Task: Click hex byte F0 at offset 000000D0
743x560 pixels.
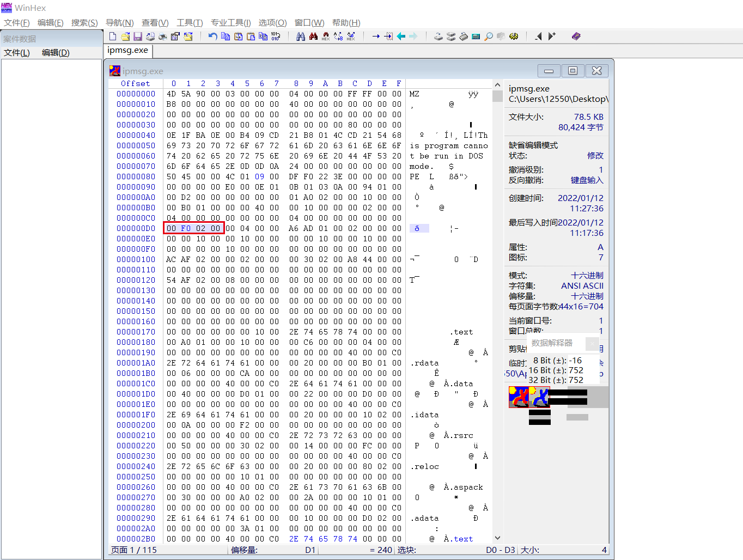Action: [186, 229]
